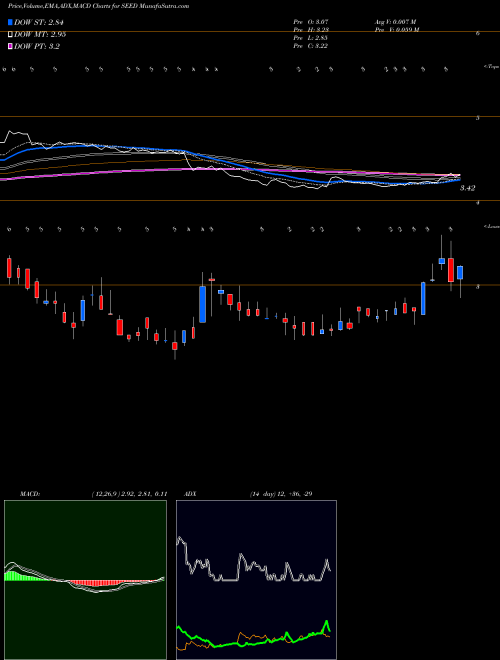Click the 'Pre L: 2.85' value

coord(310,38)
